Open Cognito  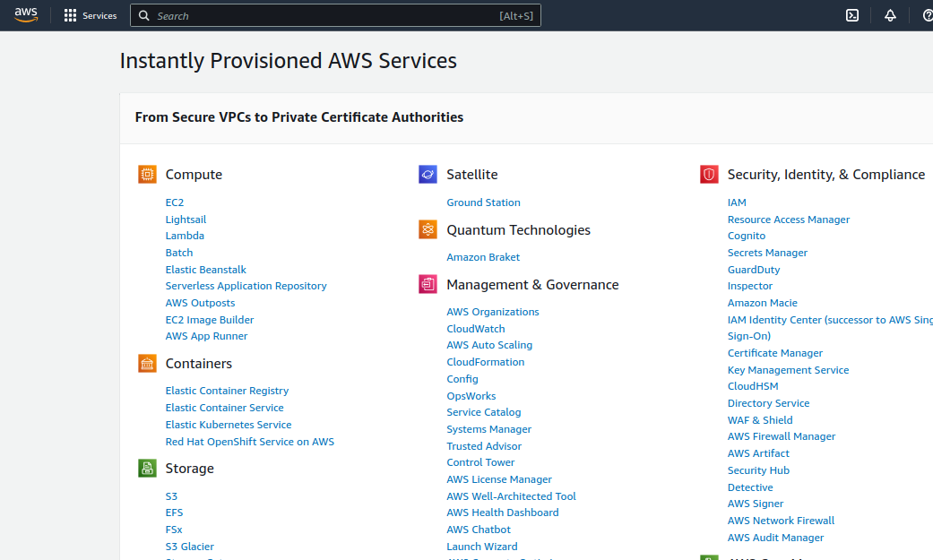click(747, 236)
